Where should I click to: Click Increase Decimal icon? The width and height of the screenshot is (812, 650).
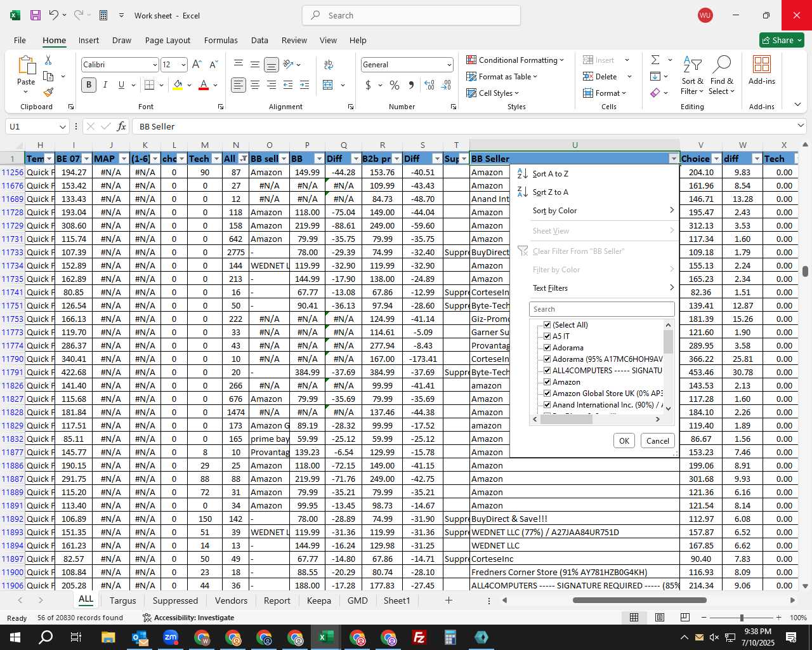pyautogui.click(x=429, y=84)
